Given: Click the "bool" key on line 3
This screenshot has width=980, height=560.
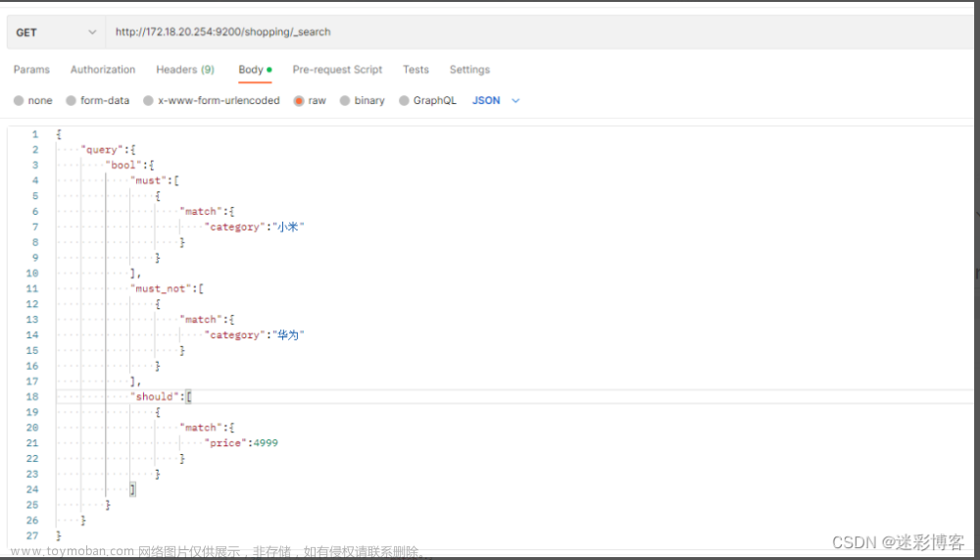Looking at the screenshot, I should (123, 165).
